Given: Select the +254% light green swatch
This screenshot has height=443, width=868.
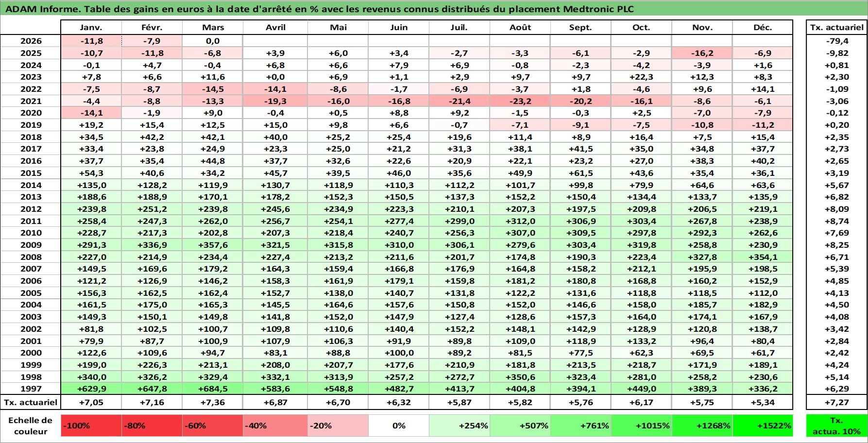Looking at the screenshot, I should click(460, 426).
